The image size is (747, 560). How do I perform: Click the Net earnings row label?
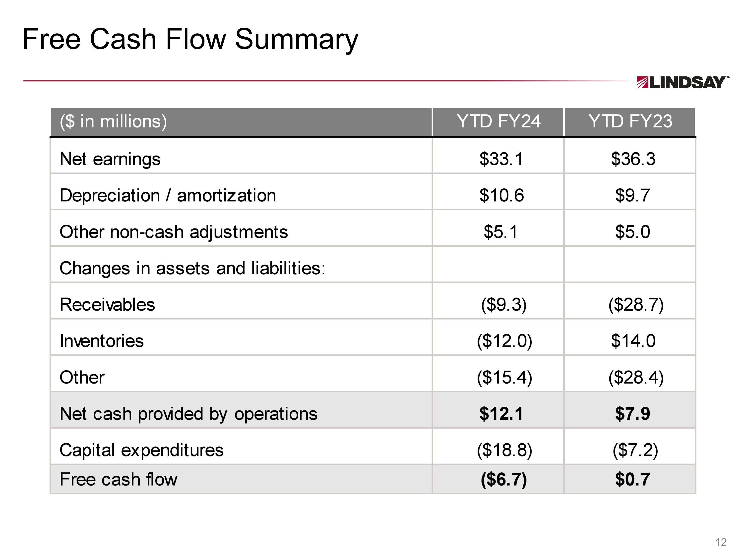tap(110, 159)
